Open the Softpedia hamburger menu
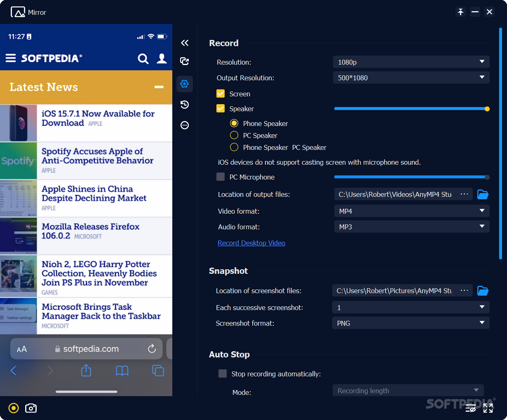 [11, 58]
